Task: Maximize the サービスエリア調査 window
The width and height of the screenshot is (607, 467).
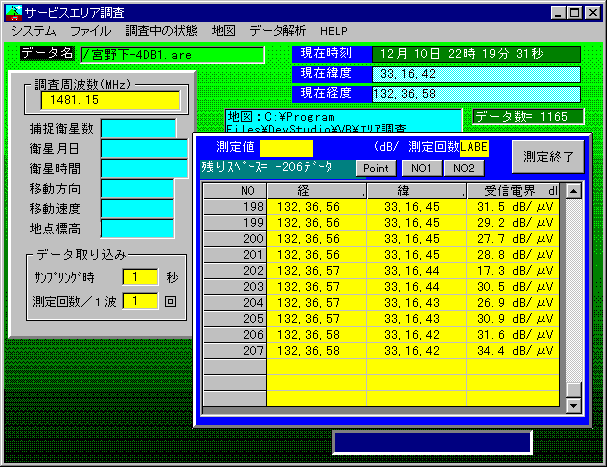Action: (575, 13)
